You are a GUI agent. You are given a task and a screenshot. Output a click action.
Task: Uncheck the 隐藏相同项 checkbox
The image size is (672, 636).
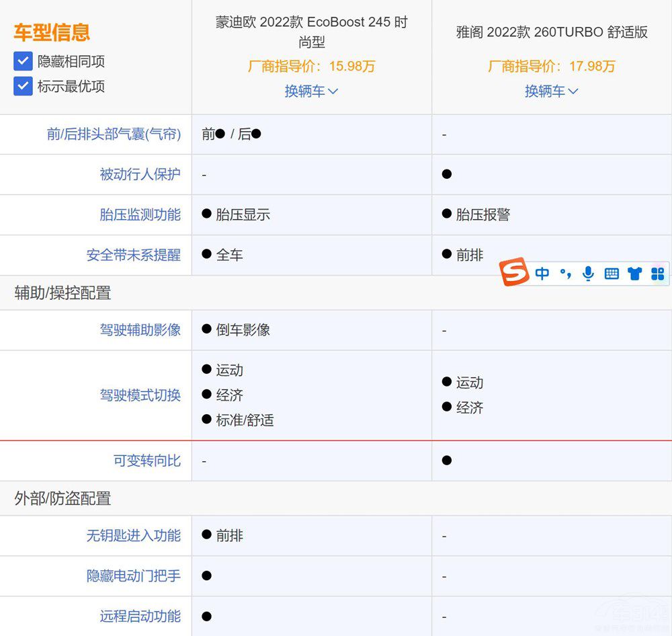click(23, 62)
